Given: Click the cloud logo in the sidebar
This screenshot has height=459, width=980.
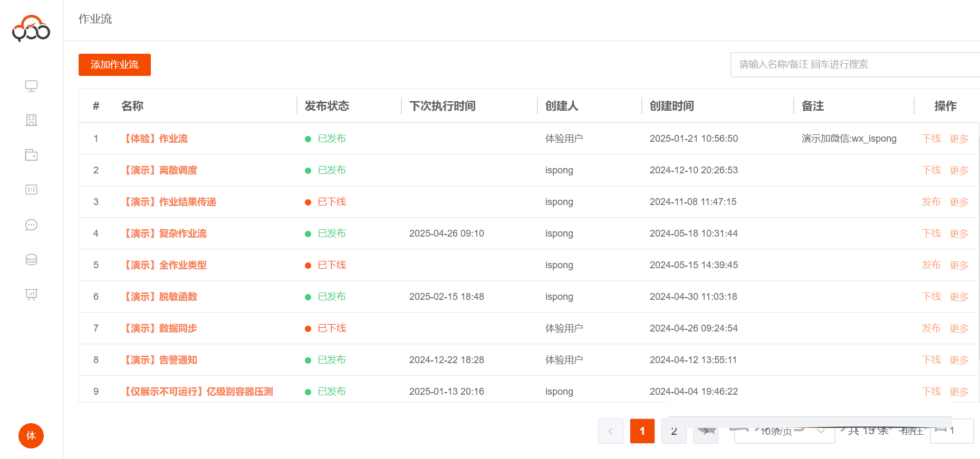Looking at the screenshot, I should 31,28.
